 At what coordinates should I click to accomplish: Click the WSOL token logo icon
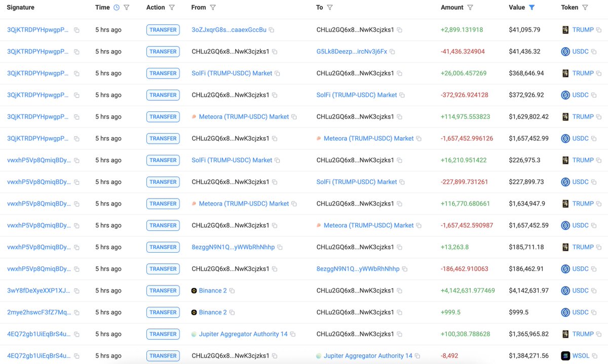565,356
